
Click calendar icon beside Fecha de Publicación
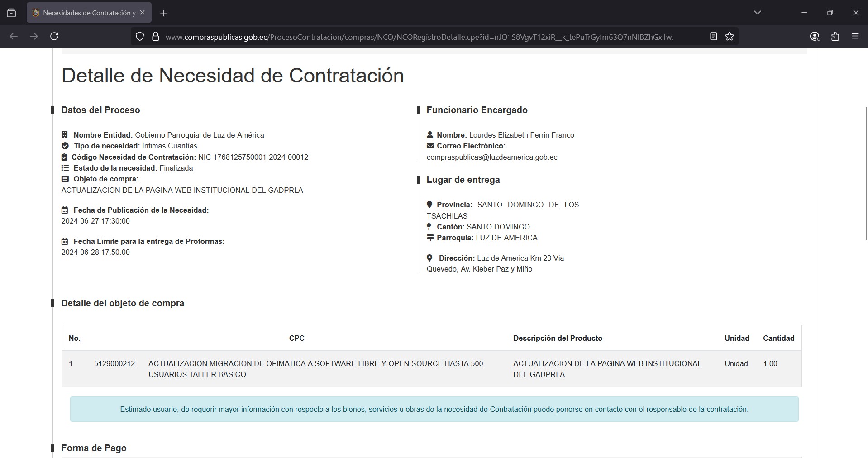(65, 210)
